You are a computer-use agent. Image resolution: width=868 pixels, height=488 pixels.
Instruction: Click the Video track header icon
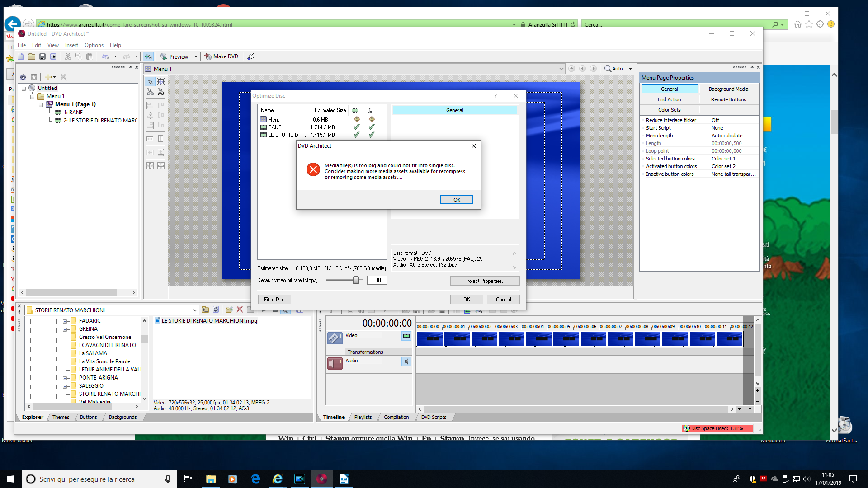pyautogui.click(x=335, y=338)
